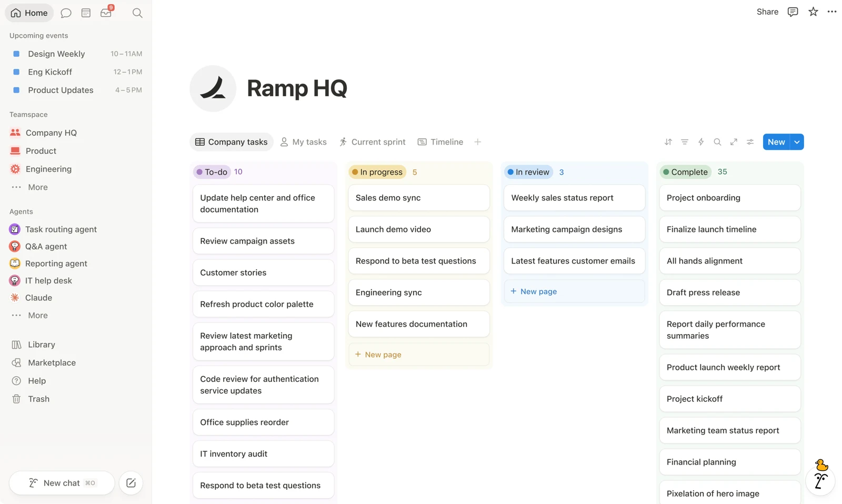Click the filter icon in board toolbar
The image size is (842, 504).
click(x=685, y=142)
